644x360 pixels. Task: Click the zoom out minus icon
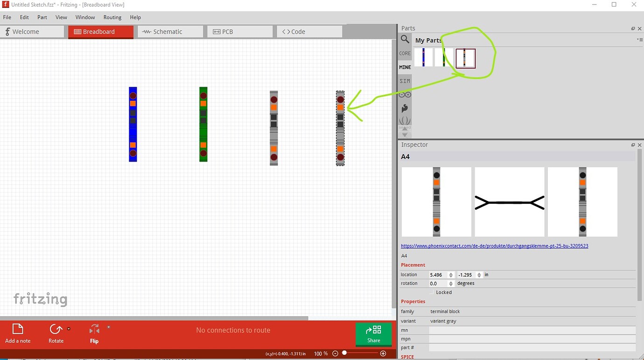335,353
